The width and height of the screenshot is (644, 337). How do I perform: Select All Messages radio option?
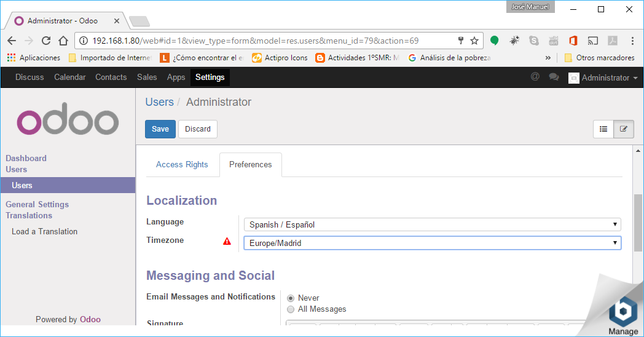(x=291, y=309)
